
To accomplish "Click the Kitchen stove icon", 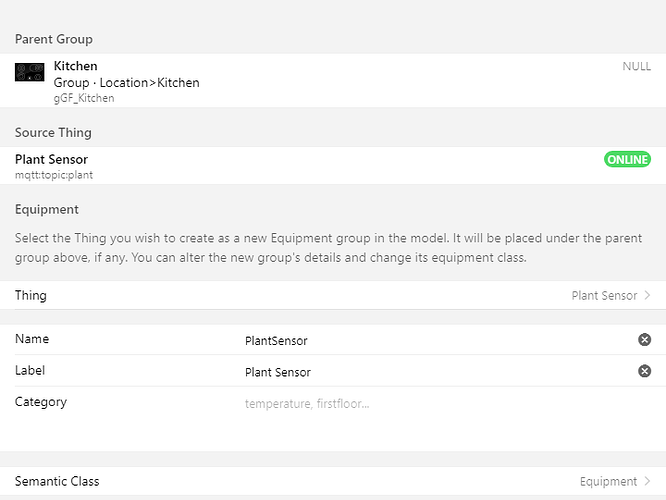I will [x=30, y=72].
